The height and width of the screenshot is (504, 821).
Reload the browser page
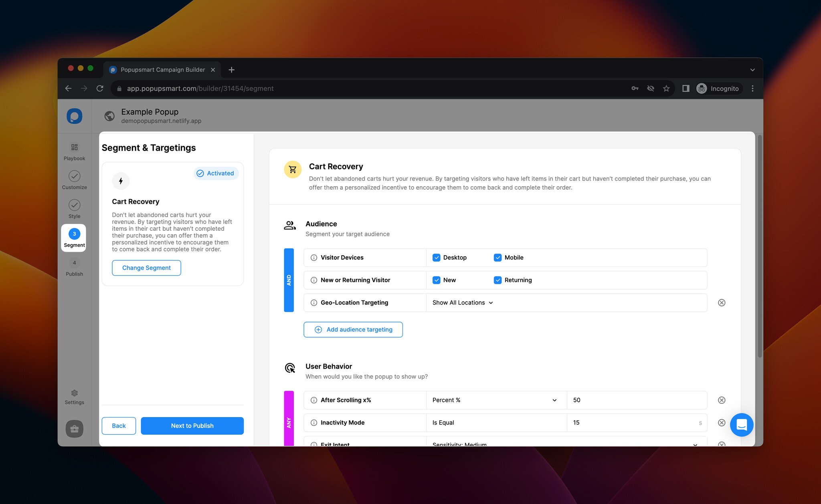[x=100, y=89]
